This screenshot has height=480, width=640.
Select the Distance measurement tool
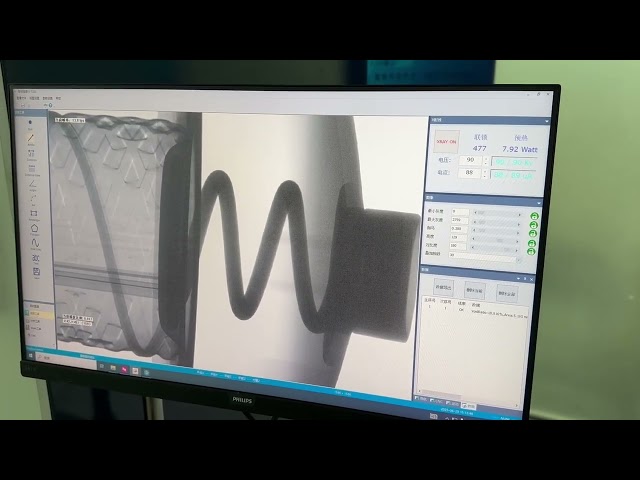point(31,153)
